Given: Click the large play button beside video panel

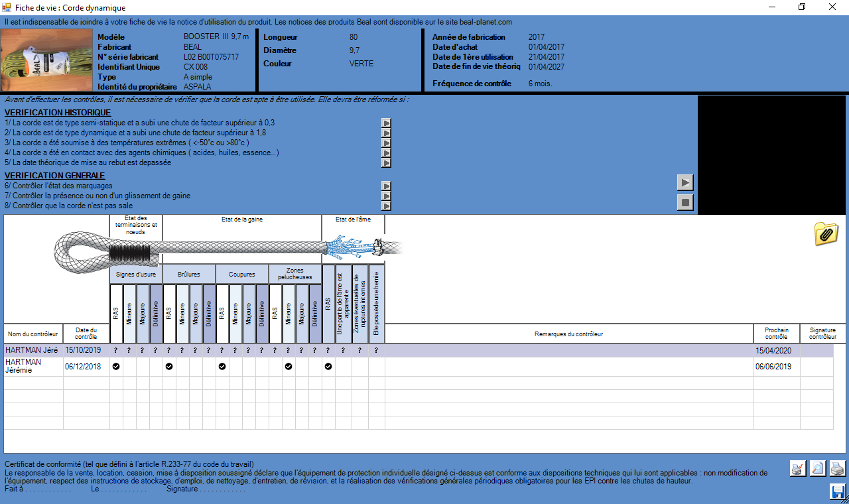Looking at the screenshot, I should (685, 182).
